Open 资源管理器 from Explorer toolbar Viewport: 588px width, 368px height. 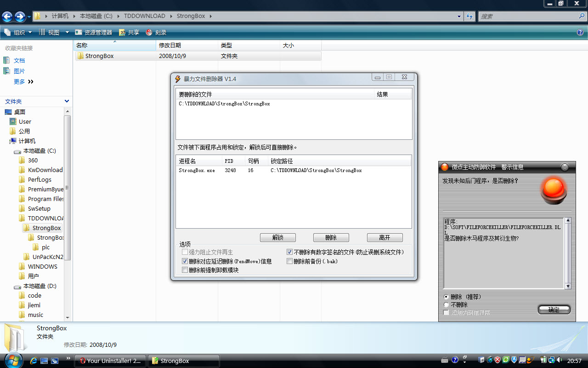tap(93, 32)
